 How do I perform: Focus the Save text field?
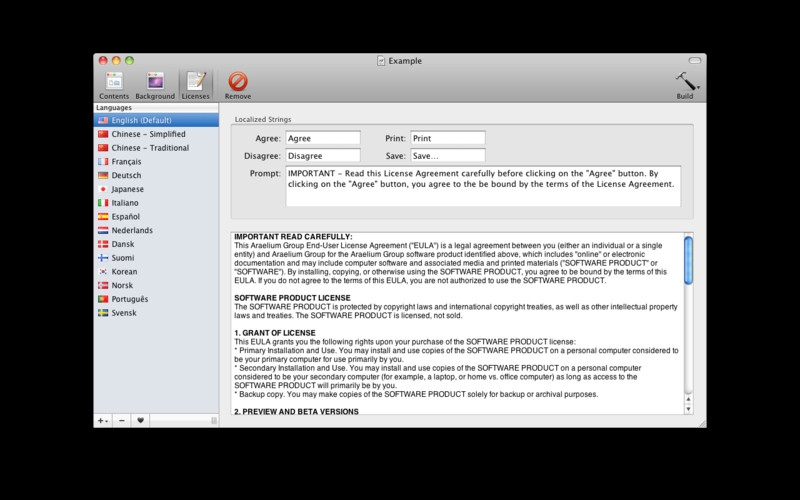click(x=447, y=156)
